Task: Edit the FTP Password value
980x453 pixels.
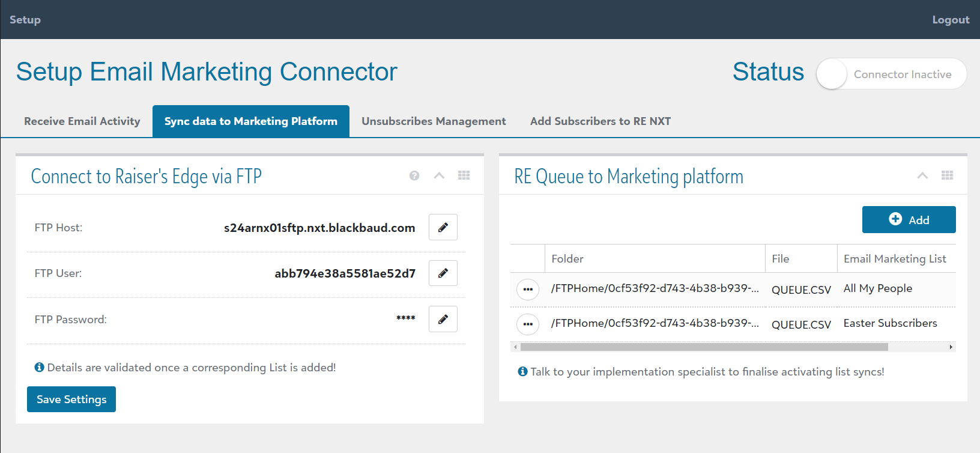Action: (443, 319)
